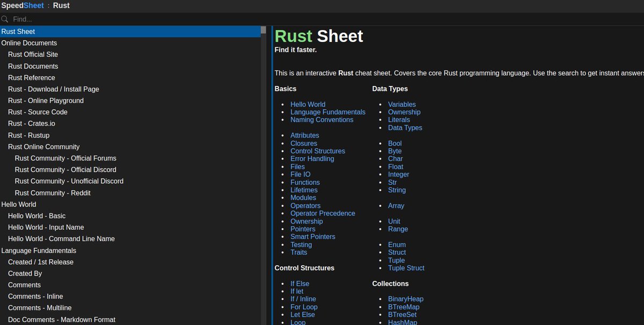This screenshot has width=644, height=325.
Task: Open the SpeedSheet logo link
Action: [x=23, y=5]
